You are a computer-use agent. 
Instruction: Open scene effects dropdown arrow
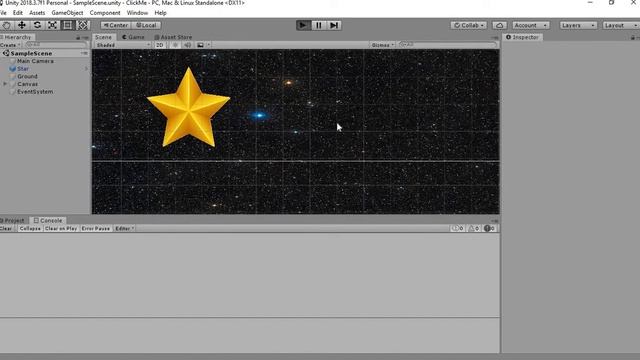pyautogui.click(x=209, y=45)
